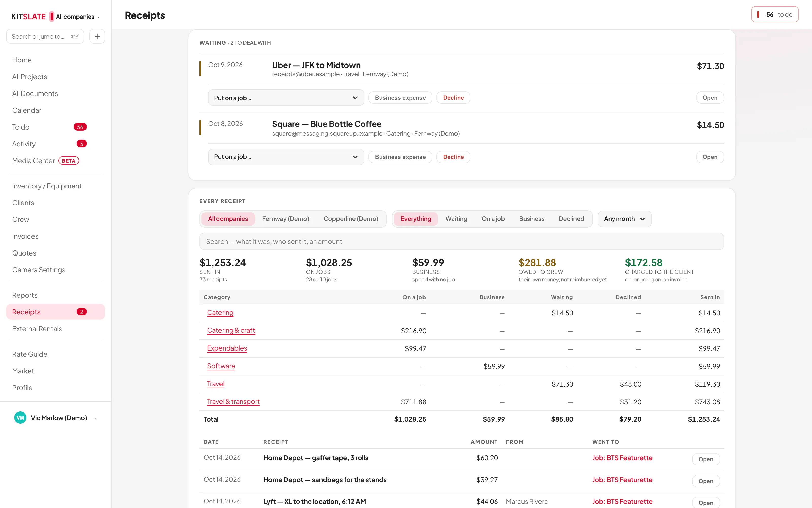812x508 pixels.
Task: Open Job: BTS Featurette for gaffer tape
Action: pyautogui.click(x=622, y=458)
